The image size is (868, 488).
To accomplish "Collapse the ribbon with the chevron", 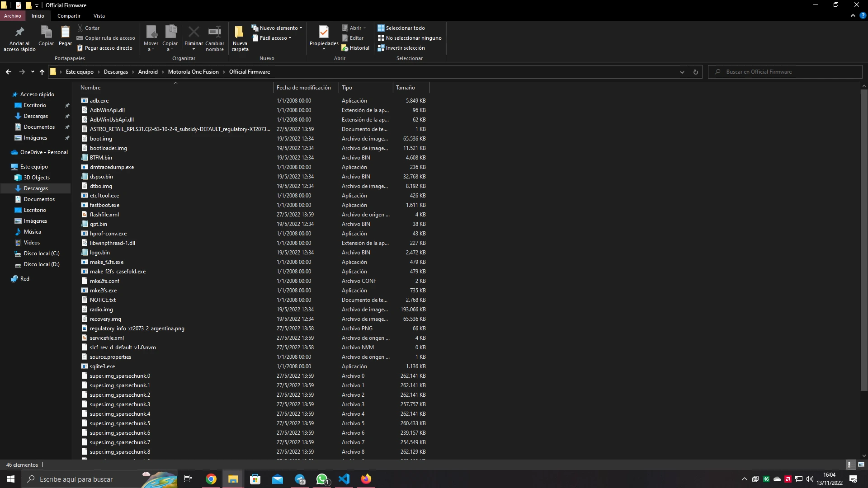I will tap(853, 15).
